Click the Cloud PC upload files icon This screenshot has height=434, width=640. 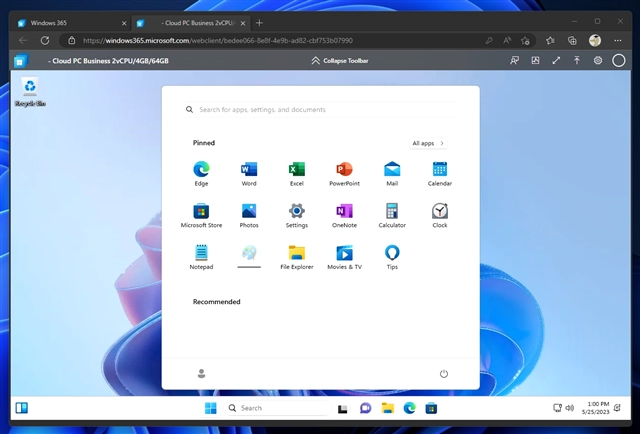click(x=577, y=60)
